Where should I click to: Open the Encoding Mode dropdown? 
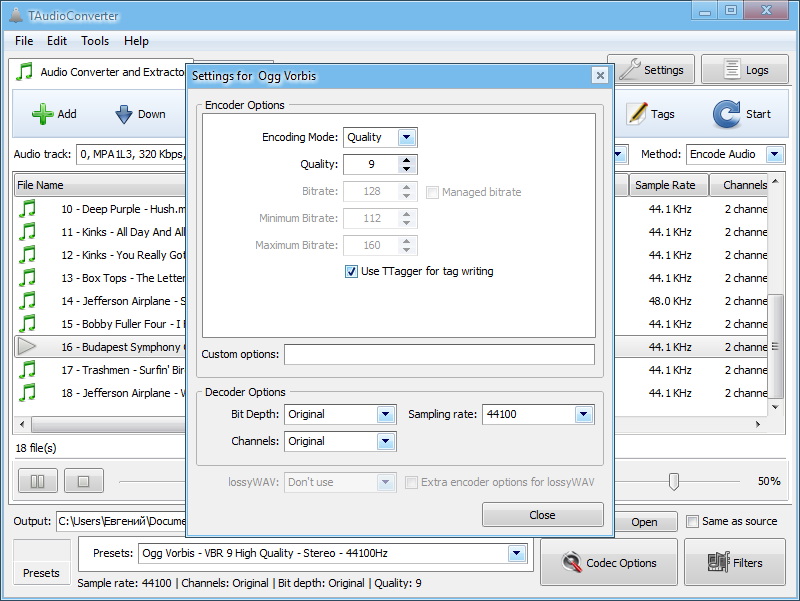point(407,137)
